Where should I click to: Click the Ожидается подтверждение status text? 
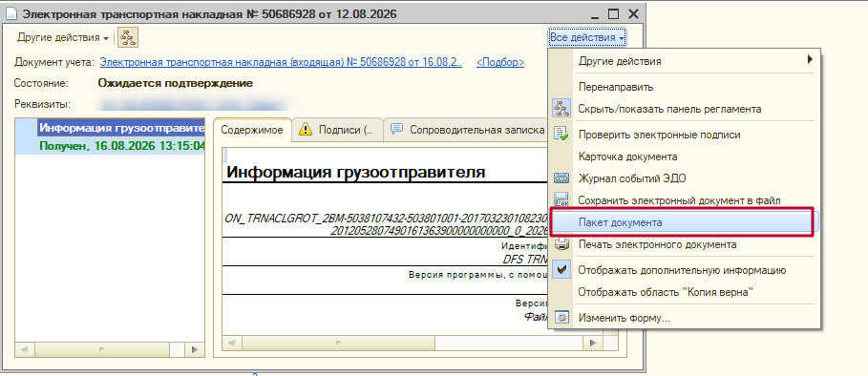[x=176, y=83]
